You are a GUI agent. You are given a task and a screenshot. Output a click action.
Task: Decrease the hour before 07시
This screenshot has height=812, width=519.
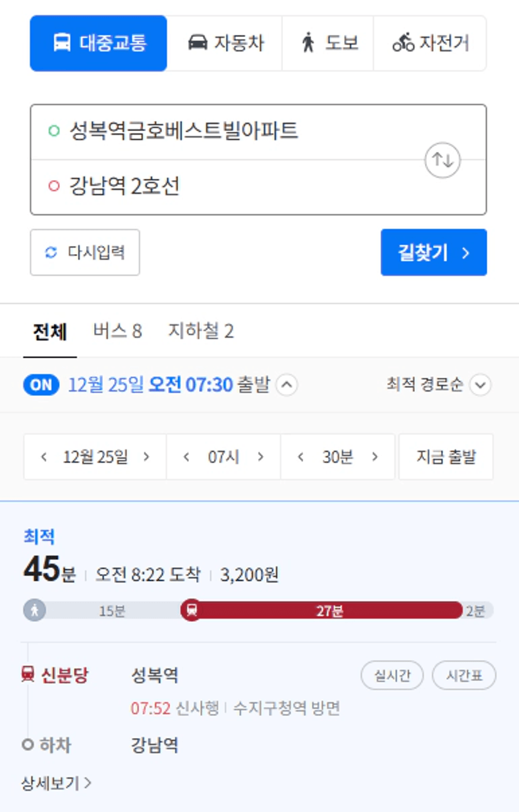[x=186, y=457]
